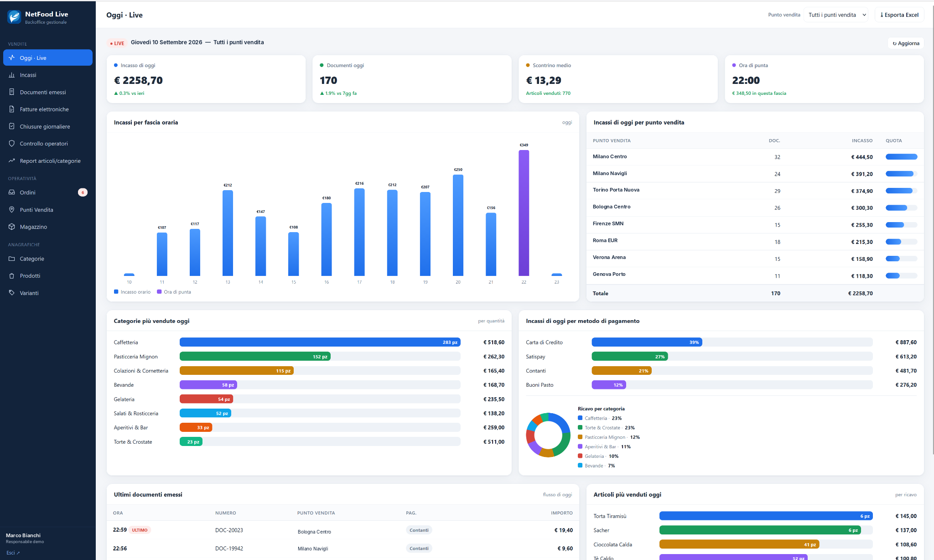Click the Marco Bianchi user name

23,535
